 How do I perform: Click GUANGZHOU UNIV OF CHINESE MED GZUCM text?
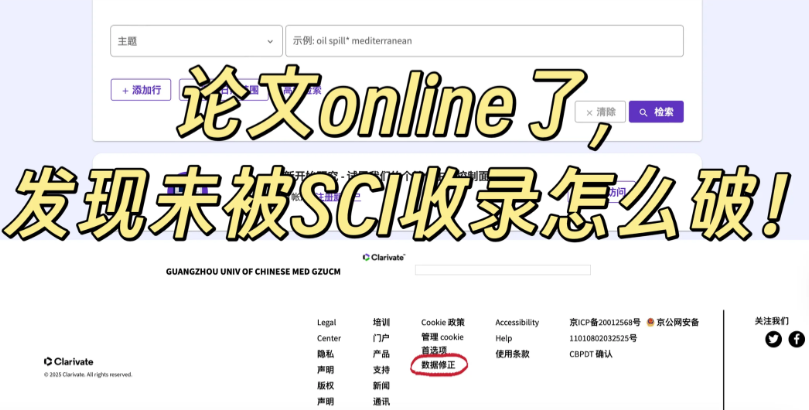253,272
